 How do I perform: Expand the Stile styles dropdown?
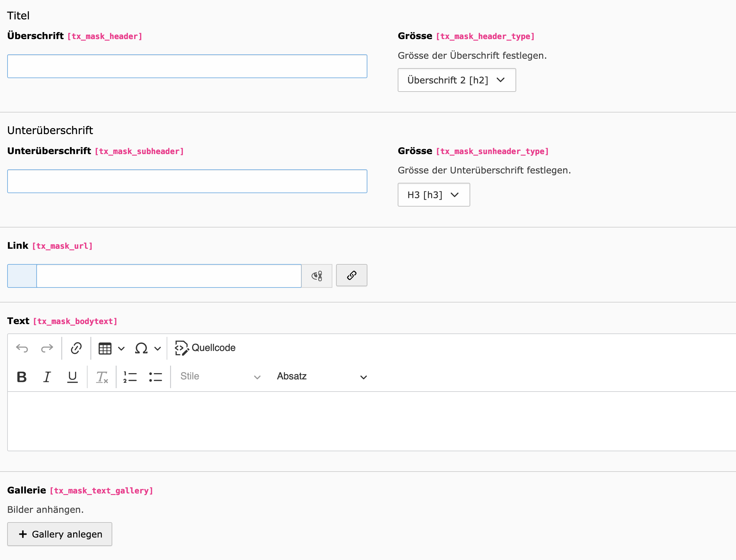coord(220,377)
